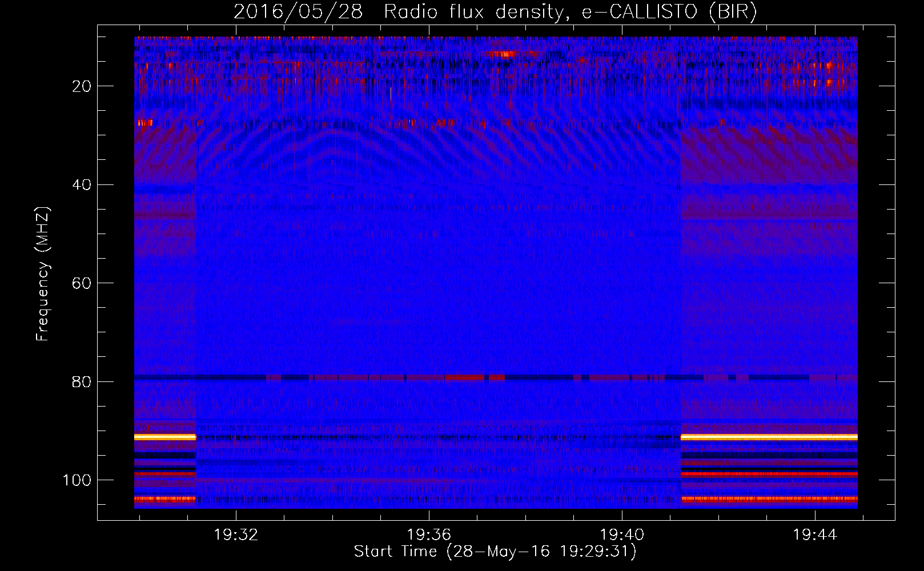Viewport: 924px width, 571px height.
Task: Click the 80 frequency tick label
Action: click(x=82, y=382)
